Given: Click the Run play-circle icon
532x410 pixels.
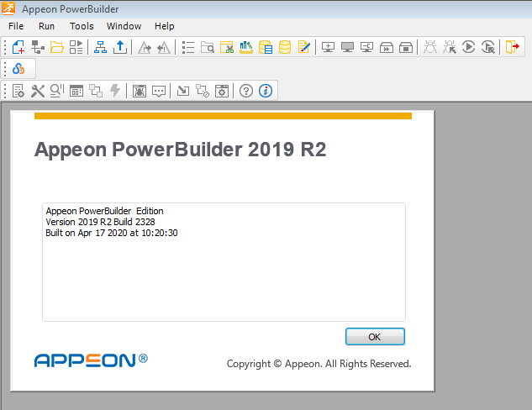Looking at the screenshot, I should [x=469, y=47].
